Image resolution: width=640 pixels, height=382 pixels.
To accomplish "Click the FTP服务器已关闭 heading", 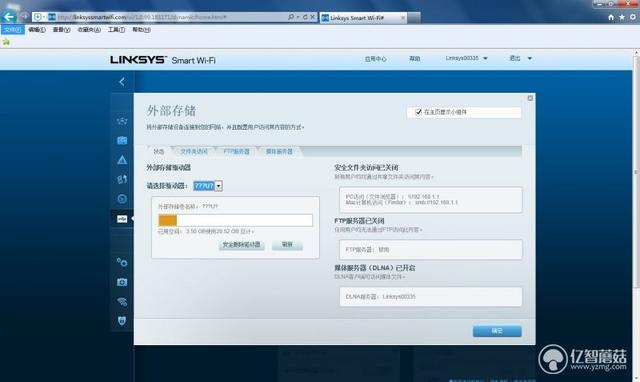I will (x=359, y=221).
